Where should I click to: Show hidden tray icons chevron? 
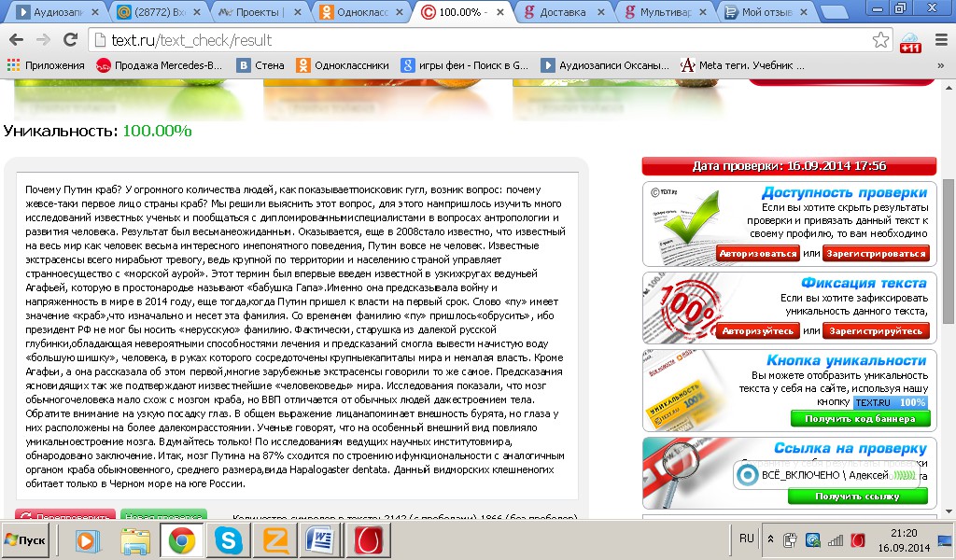(x=770, y=539)
